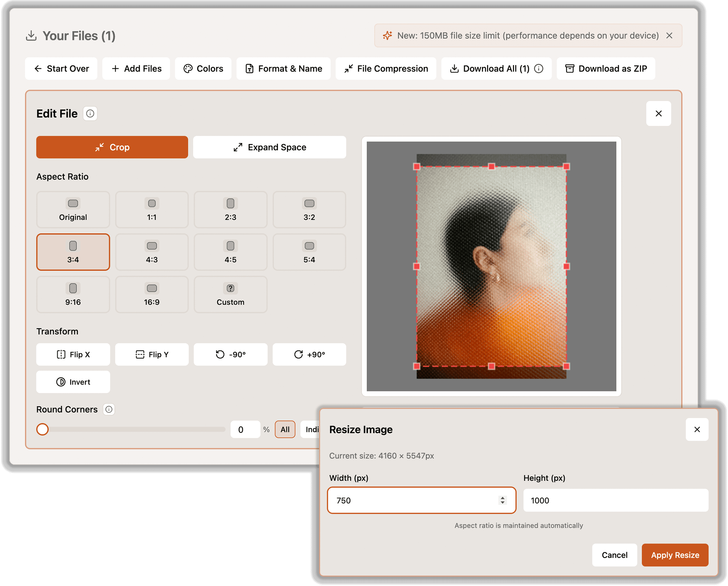Rotate the image by -90°
This screenshot has height=586, width=728.
point(230,354)
